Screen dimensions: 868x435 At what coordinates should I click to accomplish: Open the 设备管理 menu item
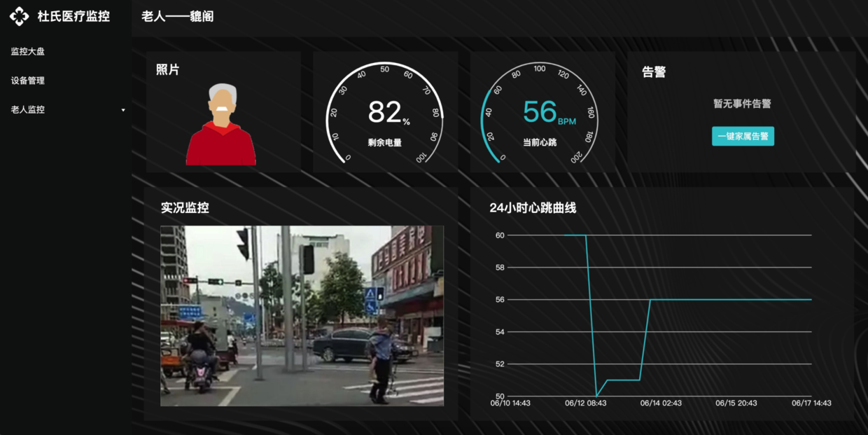(28, 81)
